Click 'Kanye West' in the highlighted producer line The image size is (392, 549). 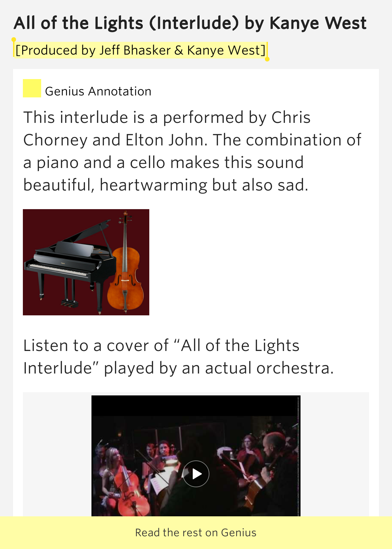tap(226, 50)
